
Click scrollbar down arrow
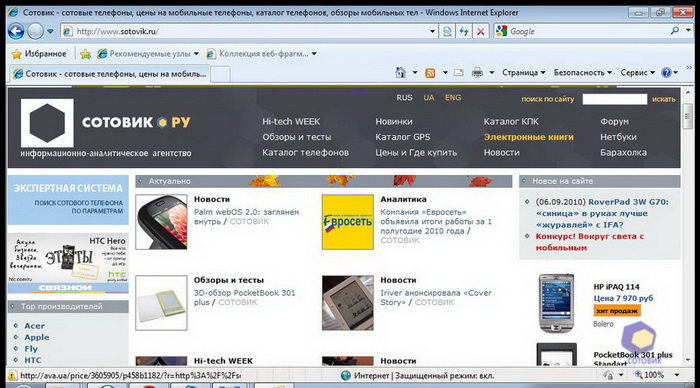(x=688, y=360)
